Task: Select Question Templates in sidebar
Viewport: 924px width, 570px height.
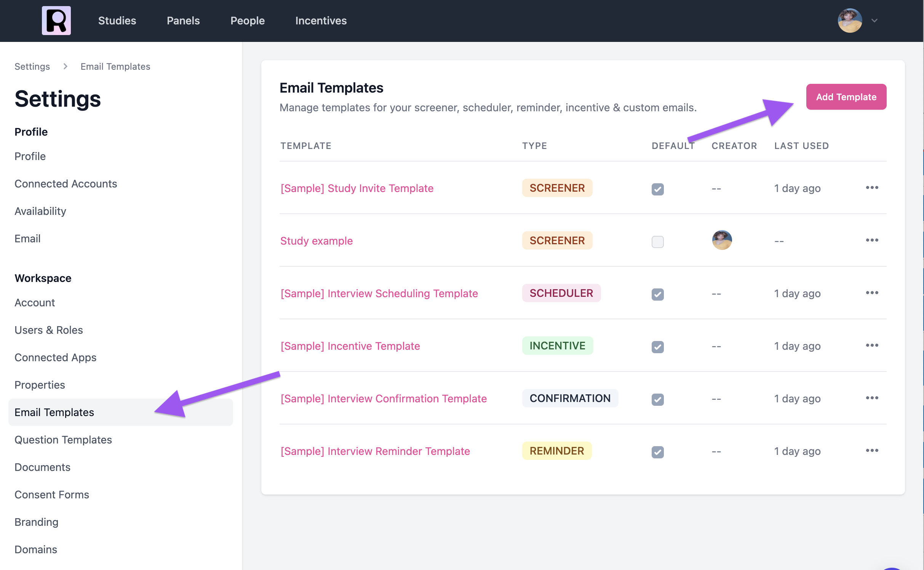Action: coord(63,440)
